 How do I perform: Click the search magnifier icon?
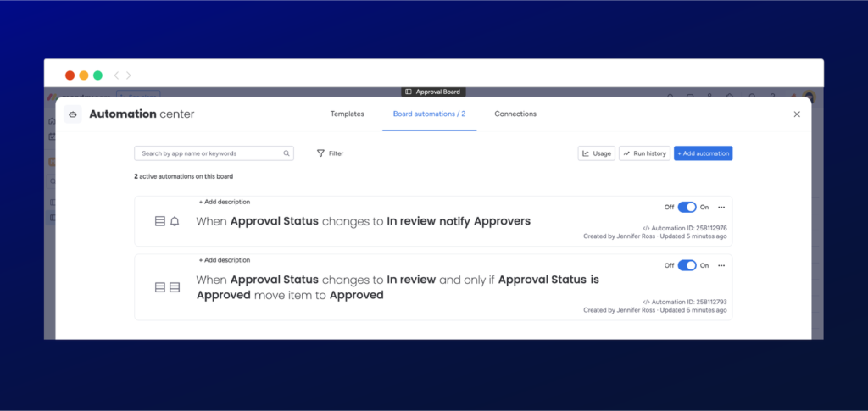(x=287, y=153)
